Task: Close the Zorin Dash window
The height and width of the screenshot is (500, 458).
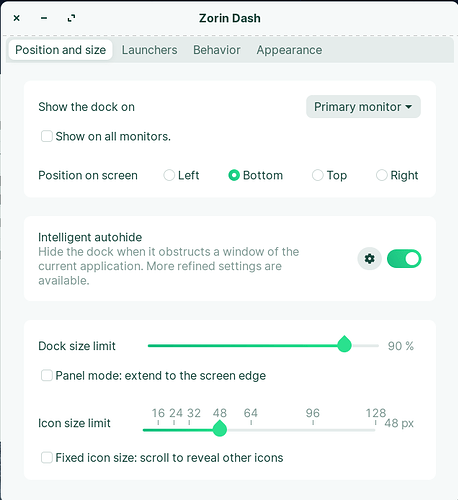Action: coord(17,18)
